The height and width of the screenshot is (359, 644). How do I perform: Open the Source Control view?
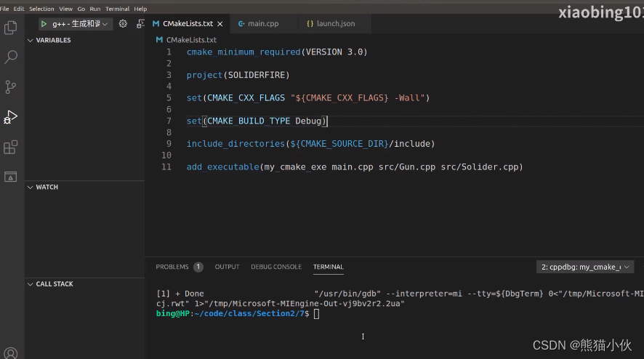(11, 86)
